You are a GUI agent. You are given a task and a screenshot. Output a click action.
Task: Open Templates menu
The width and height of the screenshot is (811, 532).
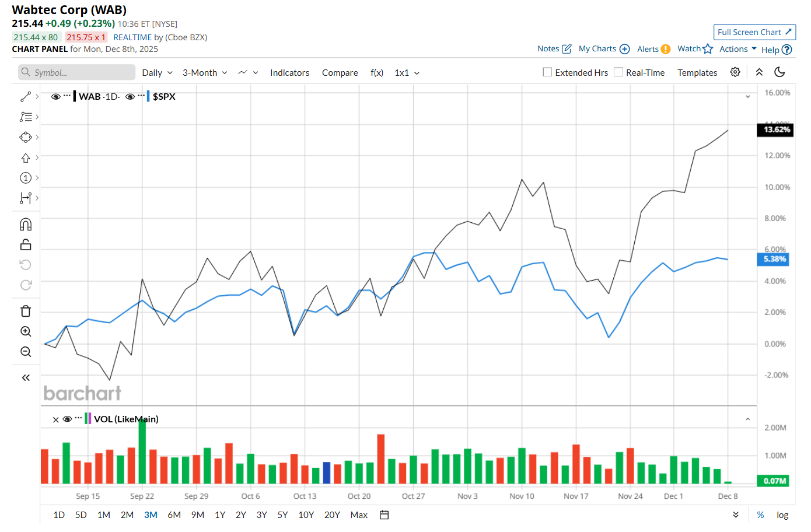point(697,72)
